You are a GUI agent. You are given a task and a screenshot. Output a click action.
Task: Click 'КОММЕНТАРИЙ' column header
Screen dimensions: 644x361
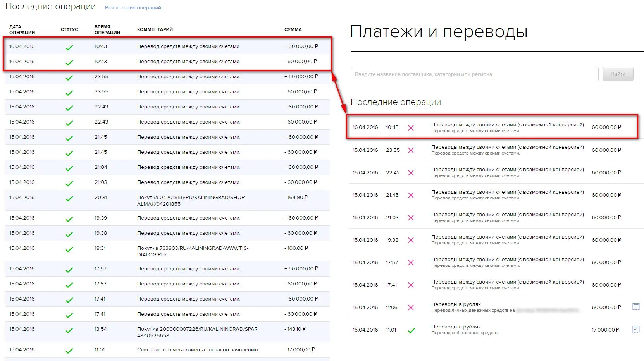(155, 29)
